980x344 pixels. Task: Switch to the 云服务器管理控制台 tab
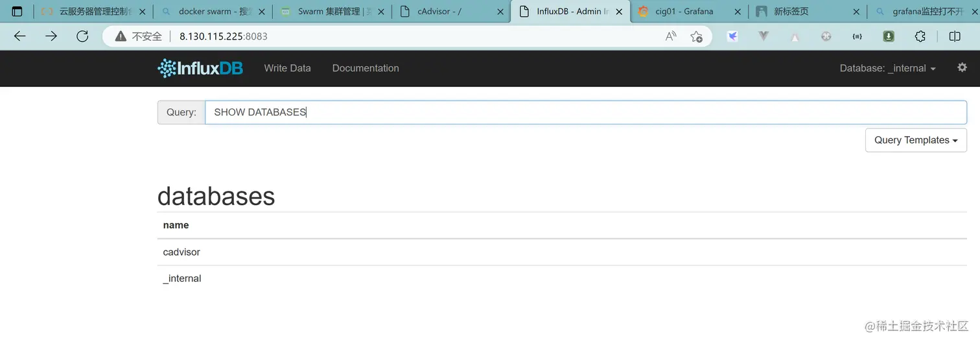93,12
